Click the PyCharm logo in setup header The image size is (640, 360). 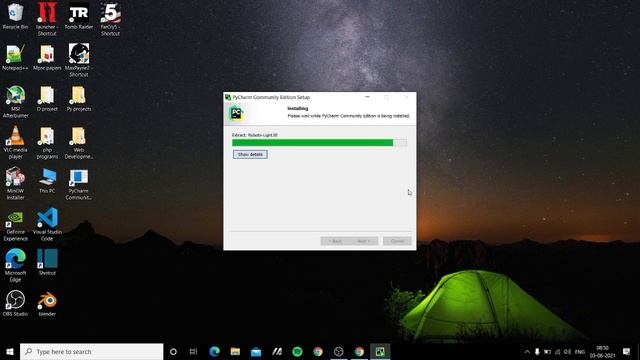click(x=236, y=113)
